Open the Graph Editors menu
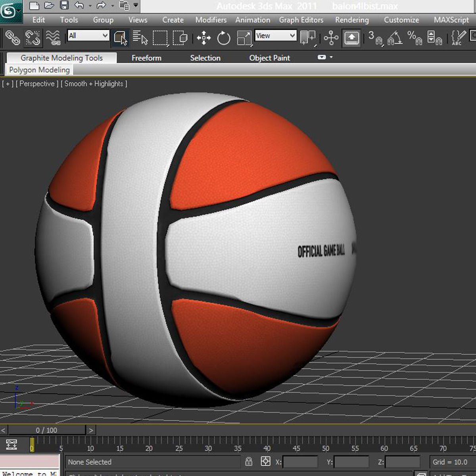Viewport: 476px width, 476px height. pos(301,20)
